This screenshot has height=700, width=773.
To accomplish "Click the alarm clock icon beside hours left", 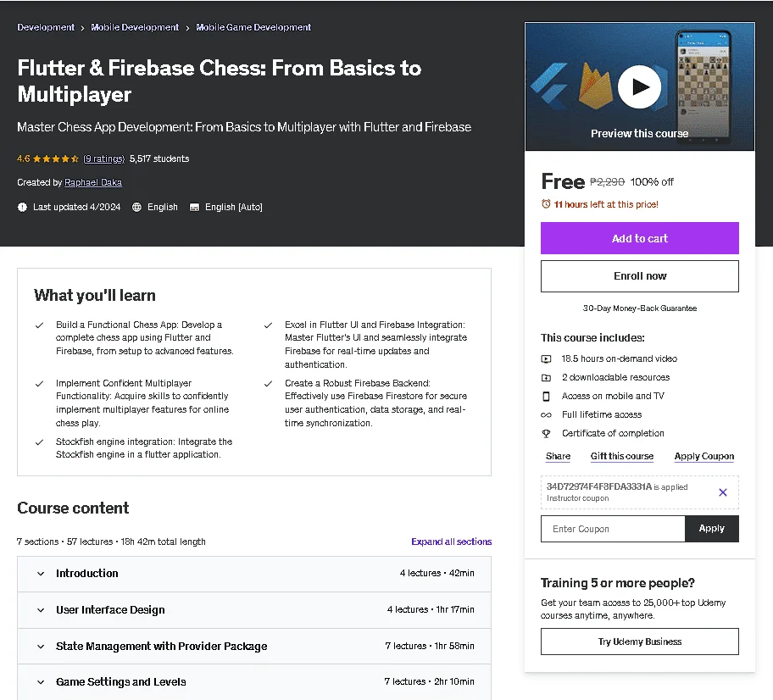I will coord(546,204).
